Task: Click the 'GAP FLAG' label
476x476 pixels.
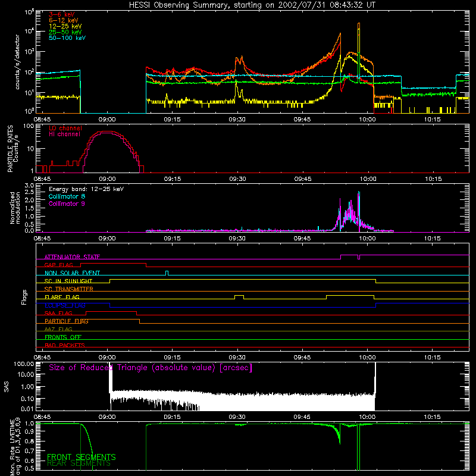Action: (x=58, y=265)
